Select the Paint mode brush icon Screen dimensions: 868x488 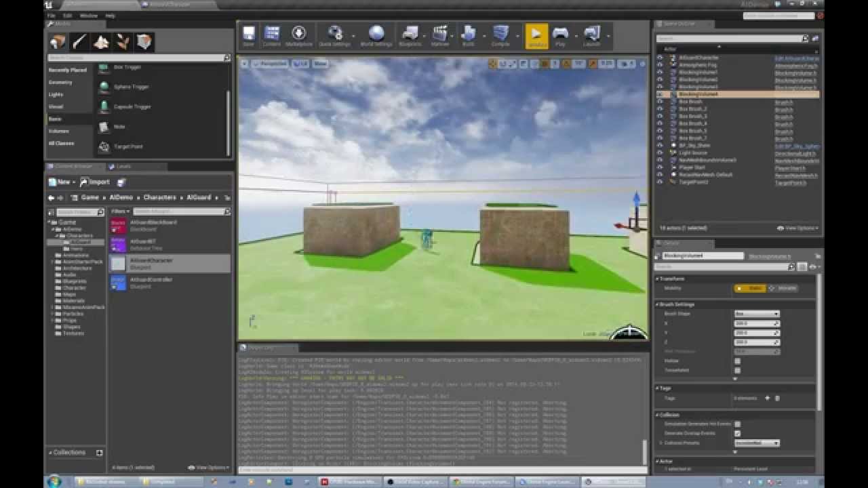(x=79, y=42)
